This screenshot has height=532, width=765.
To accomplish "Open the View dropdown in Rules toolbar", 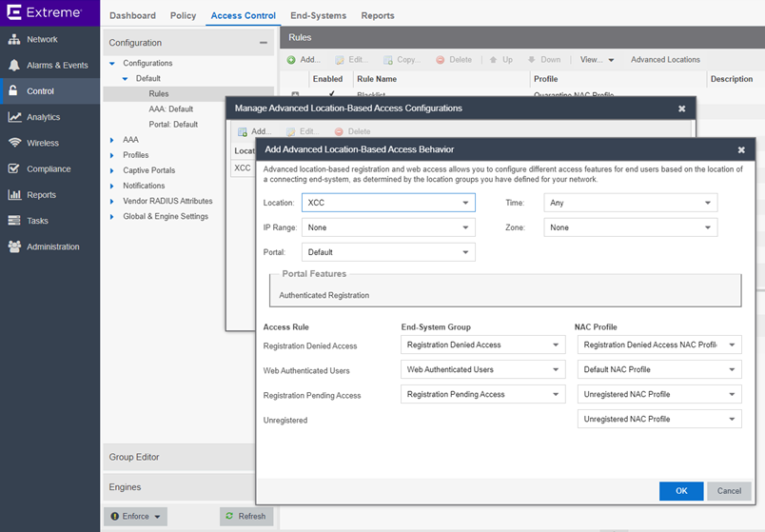I will [597, 60].
